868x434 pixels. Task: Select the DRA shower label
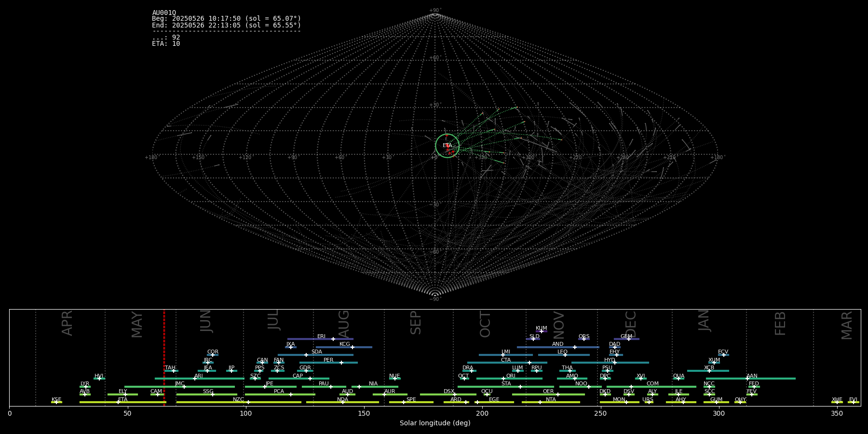[468, 368]
